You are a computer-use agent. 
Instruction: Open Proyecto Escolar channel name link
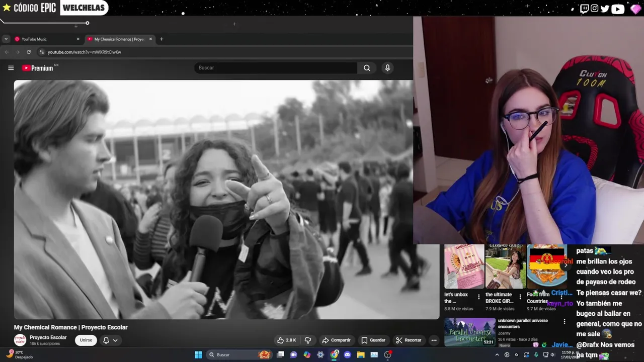click(48, 338)
